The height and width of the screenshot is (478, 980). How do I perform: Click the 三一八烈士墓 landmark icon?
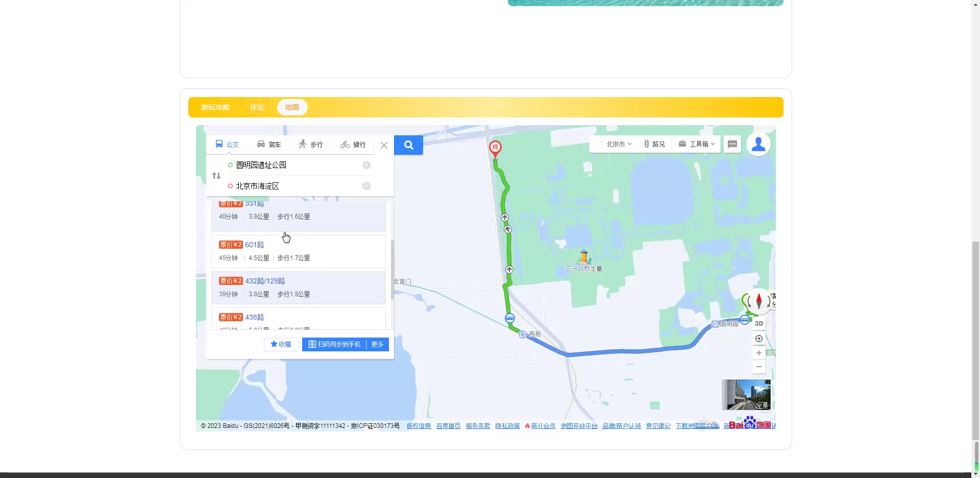tap(584, 256)
